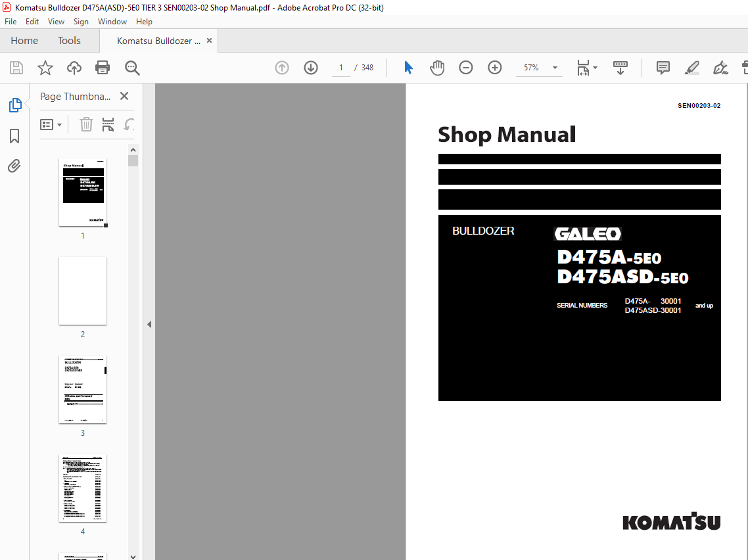This screenshot has width=748, height=560.
Task: Open the Attachments paperclip panel
Action: 14,166
